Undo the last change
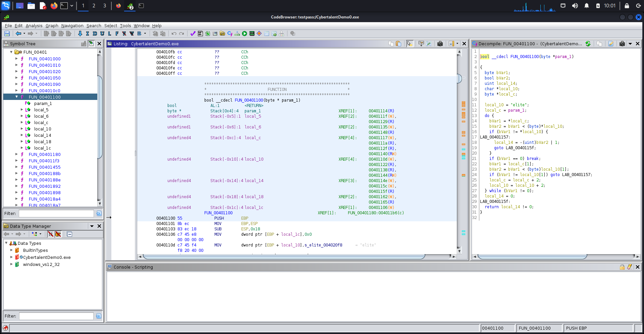644x334 pixels. (174, 34)
